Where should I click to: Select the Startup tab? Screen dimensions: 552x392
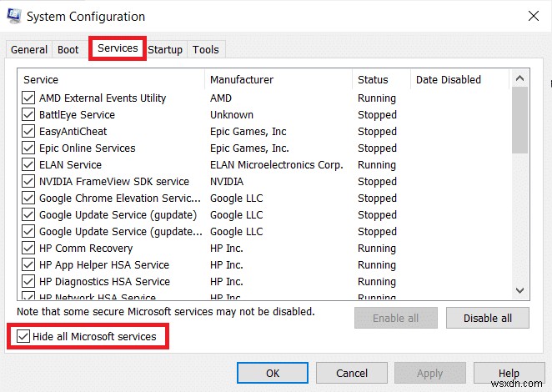(165, 50)
